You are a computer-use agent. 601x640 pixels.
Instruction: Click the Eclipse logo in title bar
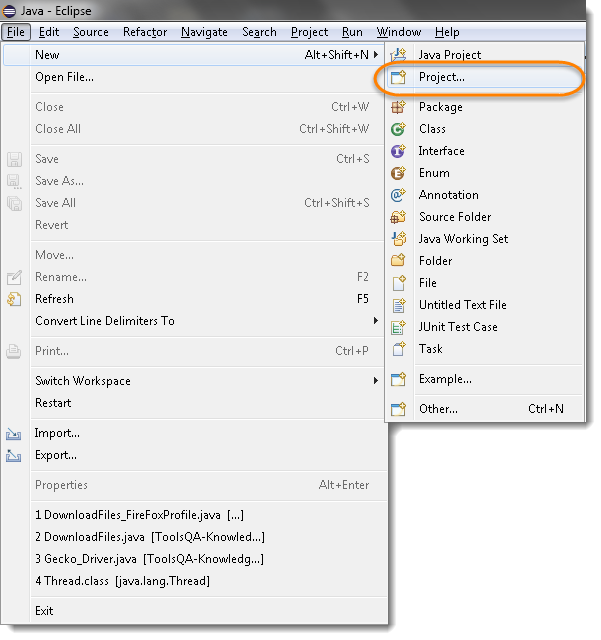point(9,11)
